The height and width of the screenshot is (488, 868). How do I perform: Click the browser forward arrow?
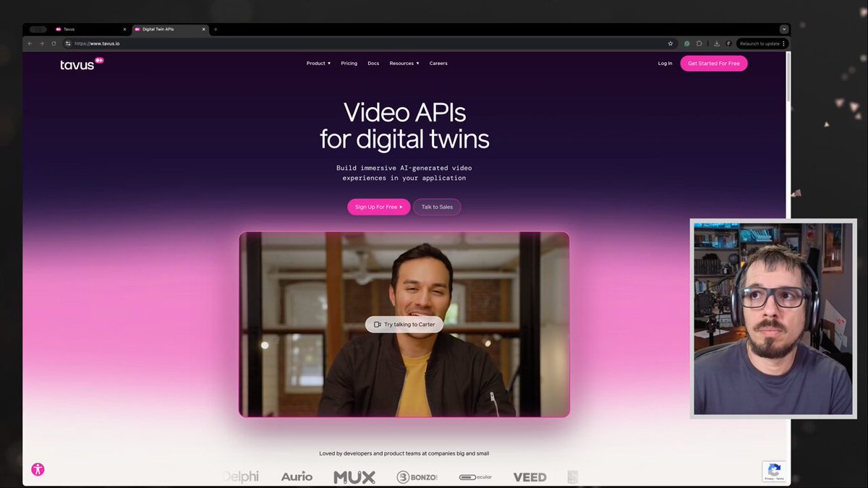pyautogui.click(x=41, y=43)
